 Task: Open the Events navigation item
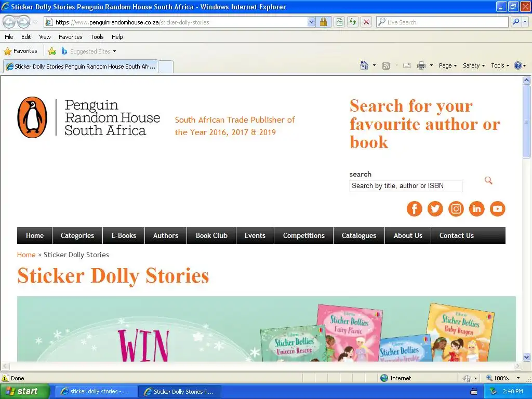255,235
